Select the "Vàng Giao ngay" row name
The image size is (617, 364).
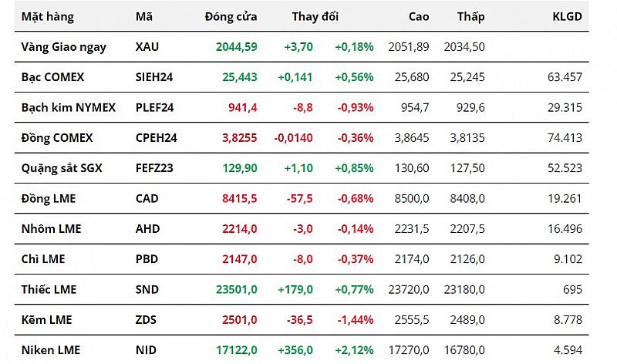pyautogui.click(x=64, y=47)
